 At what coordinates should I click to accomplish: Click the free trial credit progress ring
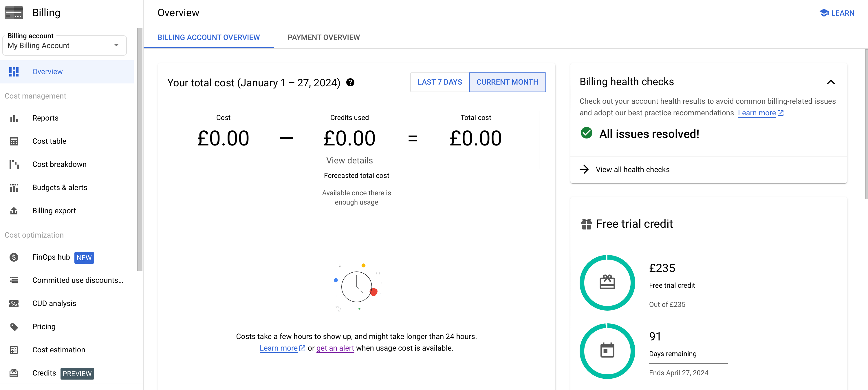click(x=607, y=283)
